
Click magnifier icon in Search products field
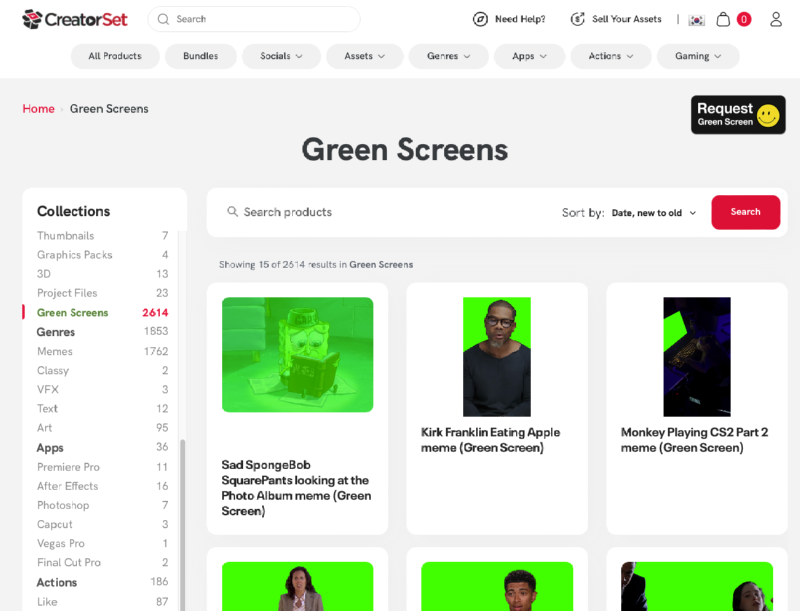click(x=232, y=211)
